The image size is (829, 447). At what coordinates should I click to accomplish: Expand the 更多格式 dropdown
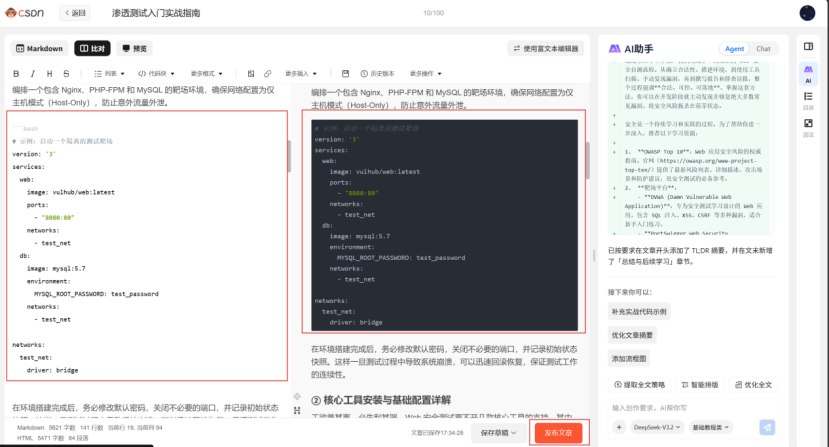pyautogui.click(x=207, y=74)
